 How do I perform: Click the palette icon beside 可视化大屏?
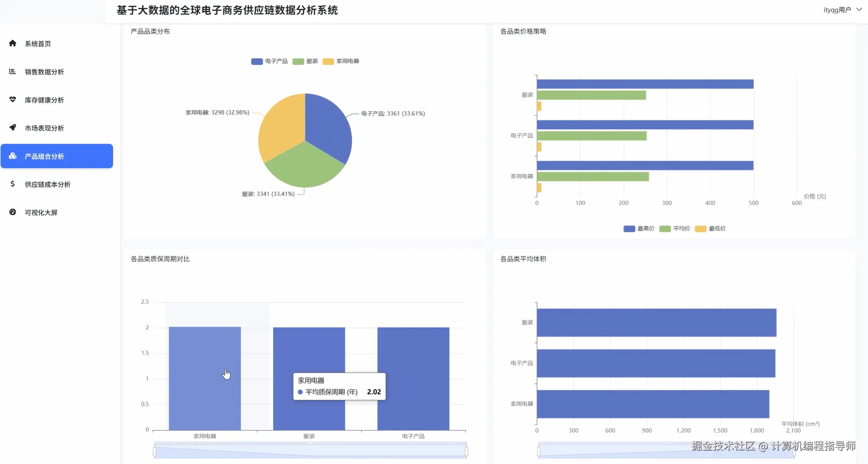pos(12,212)
